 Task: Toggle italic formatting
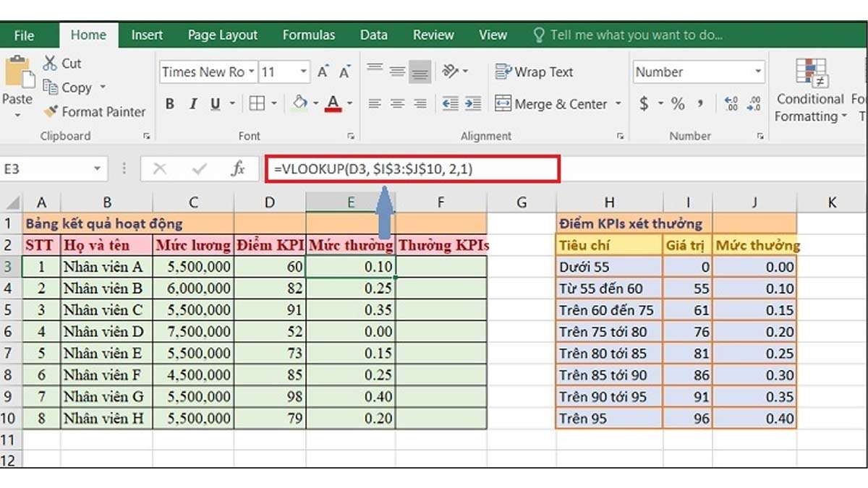pyautogui.click(x=192, y=103)
